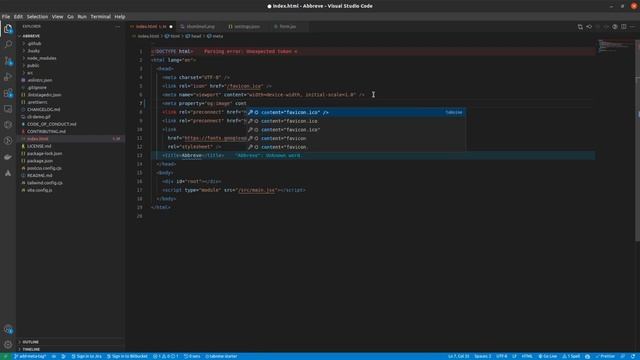640x360 pixels.
Task: Open the Accounts icon at the bottom of the activity bar
Action: click(x=8, y=329)
